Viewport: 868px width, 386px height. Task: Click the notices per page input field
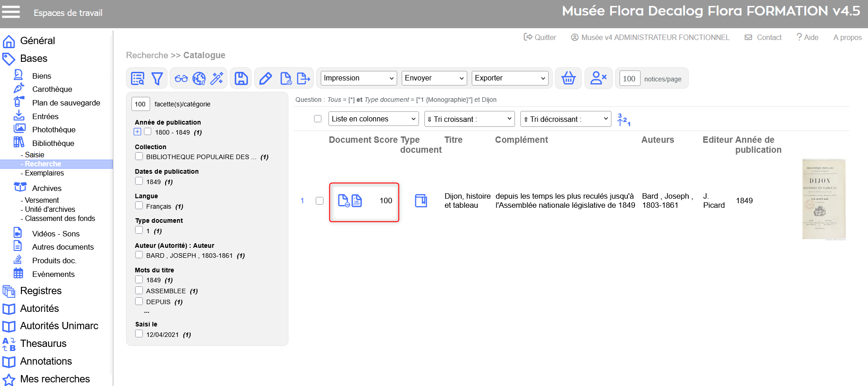click(x=629, y=79)
